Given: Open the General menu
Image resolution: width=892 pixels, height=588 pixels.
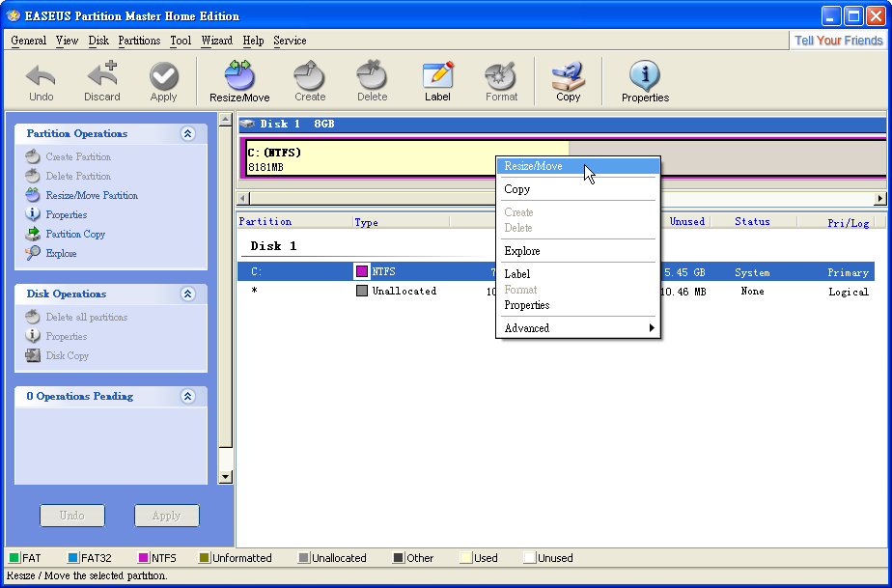Looking at the screenshot, I should pos(28,41).
